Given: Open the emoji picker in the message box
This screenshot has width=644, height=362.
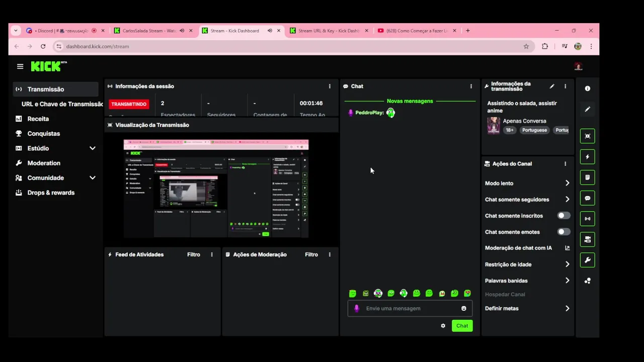Looking at the screenshot, I should click(x=464, y=309).
